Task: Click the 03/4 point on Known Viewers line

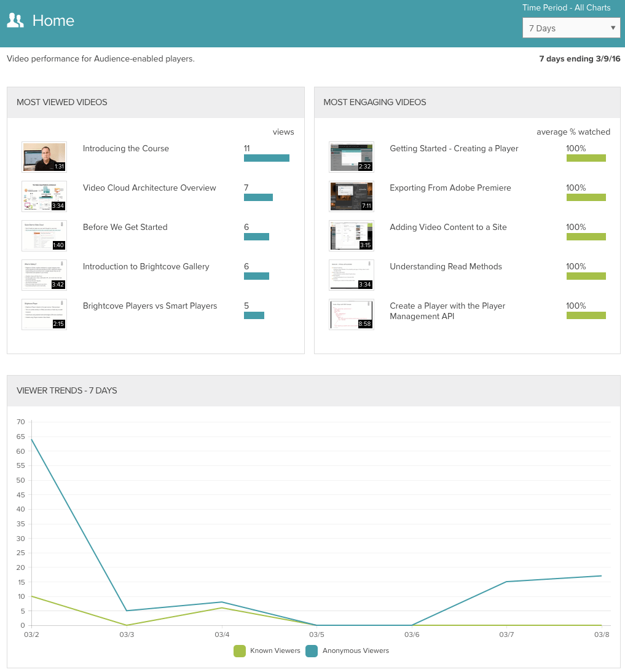Action: pyautogui.click(x=221, y=608)
